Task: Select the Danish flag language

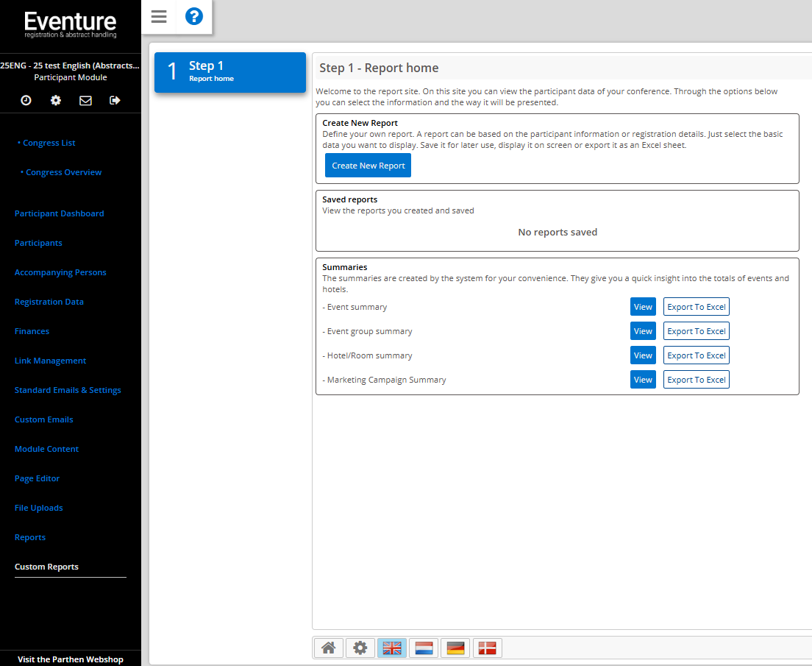Action: 487,648
